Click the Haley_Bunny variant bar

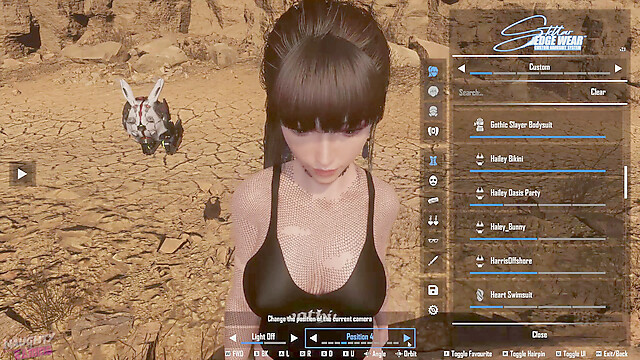(x=538, y=239)
